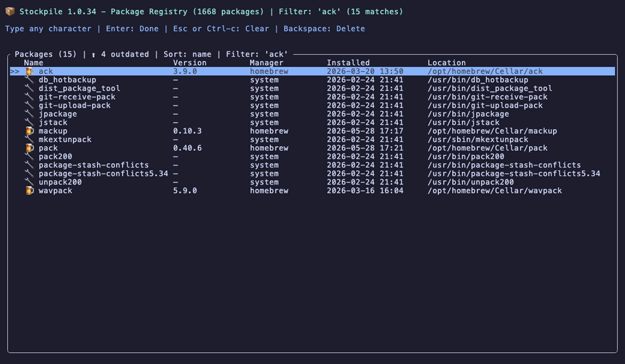
Task: Click version 0.40.6 of pack
Action: tap(187, 148)
